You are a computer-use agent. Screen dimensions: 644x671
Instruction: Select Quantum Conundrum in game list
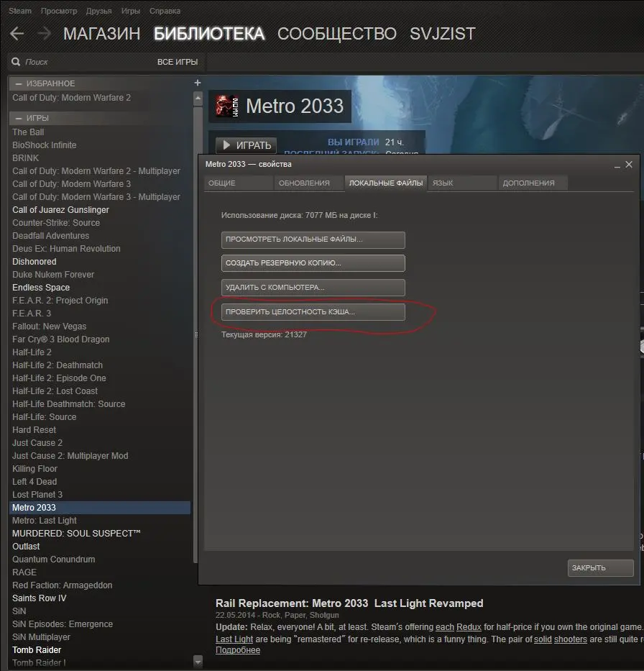coord(54,560)
